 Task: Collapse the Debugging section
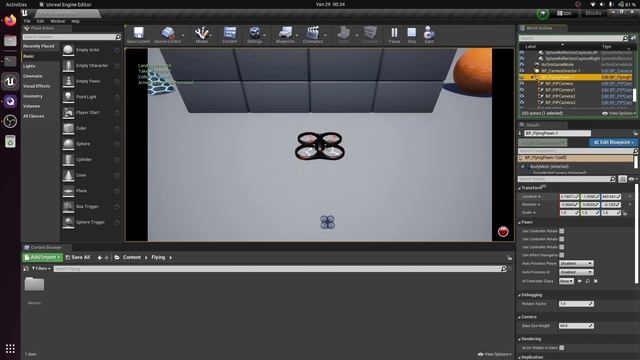pos(520,295)
